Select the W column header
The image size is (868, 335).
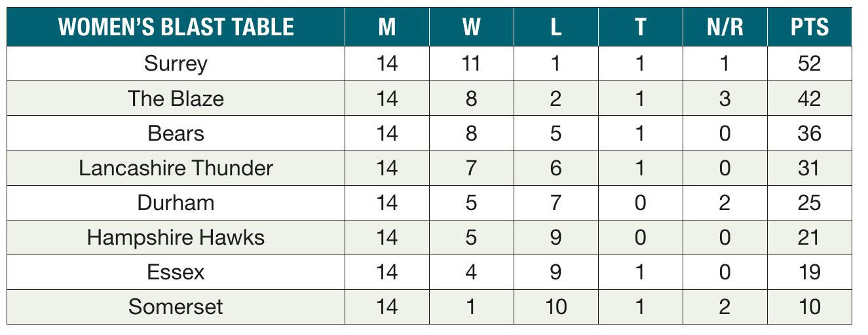click(x=471, y=27)
